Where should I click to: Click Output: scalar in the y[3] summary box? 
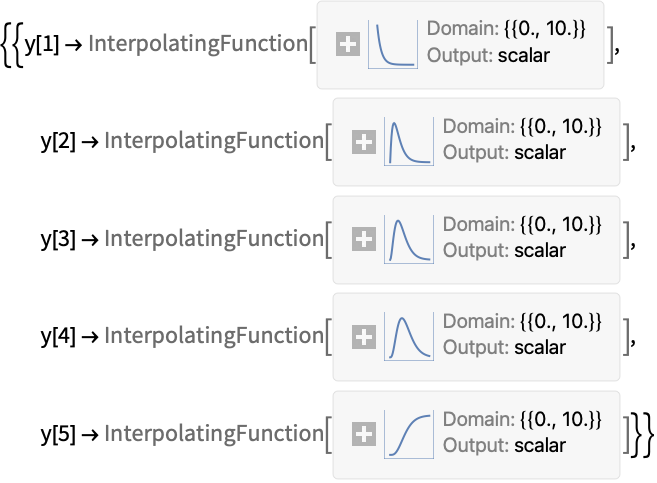click(504, 251)
